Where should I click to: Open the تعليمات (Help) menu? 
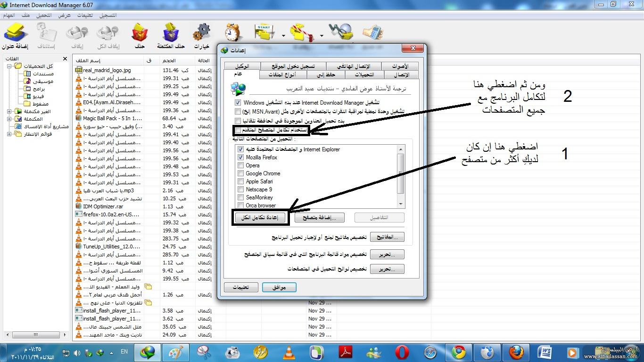click(84, 15)
